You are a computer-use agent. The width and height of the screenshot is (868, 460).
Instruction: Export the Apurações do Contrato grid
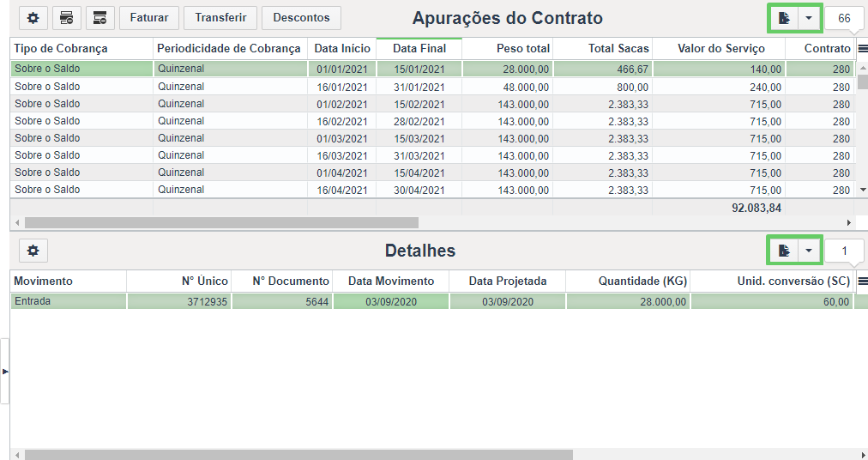tap(784, 18)
